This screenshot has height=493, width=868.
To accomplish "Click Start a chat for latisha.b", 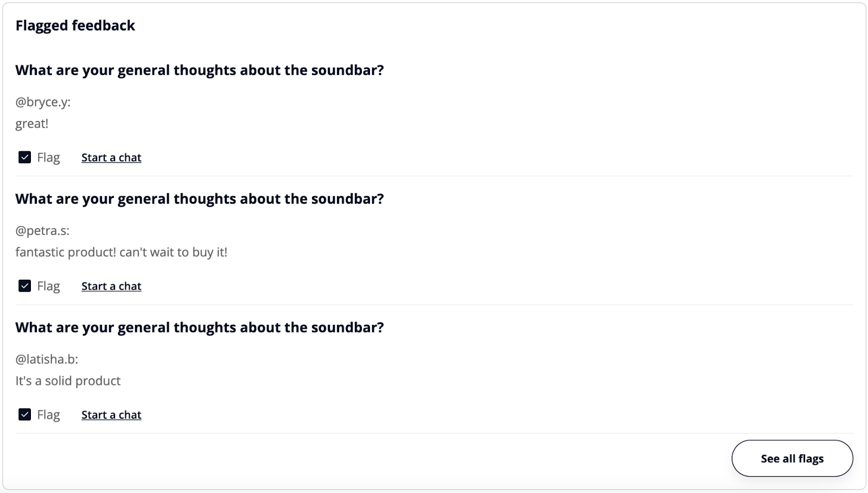I will tap(111, 414).
